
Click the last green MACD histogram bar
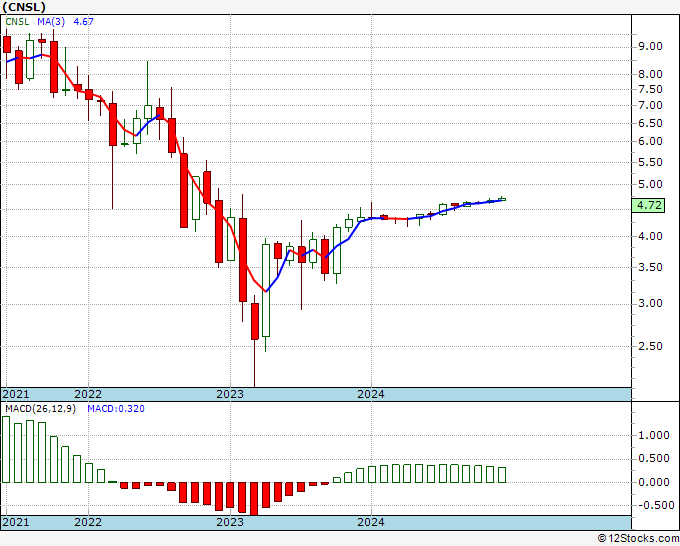502,475
